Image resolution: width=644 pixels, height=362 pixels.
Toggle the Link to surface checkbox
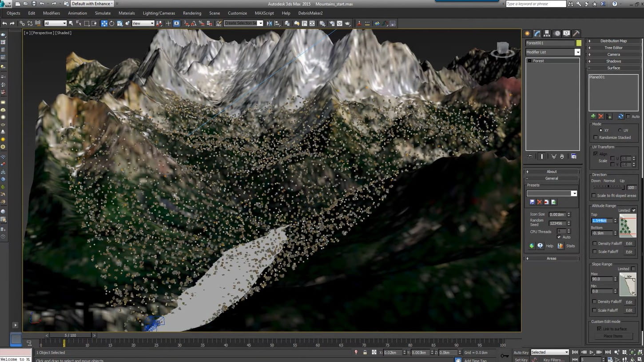[x=599, y=329]
